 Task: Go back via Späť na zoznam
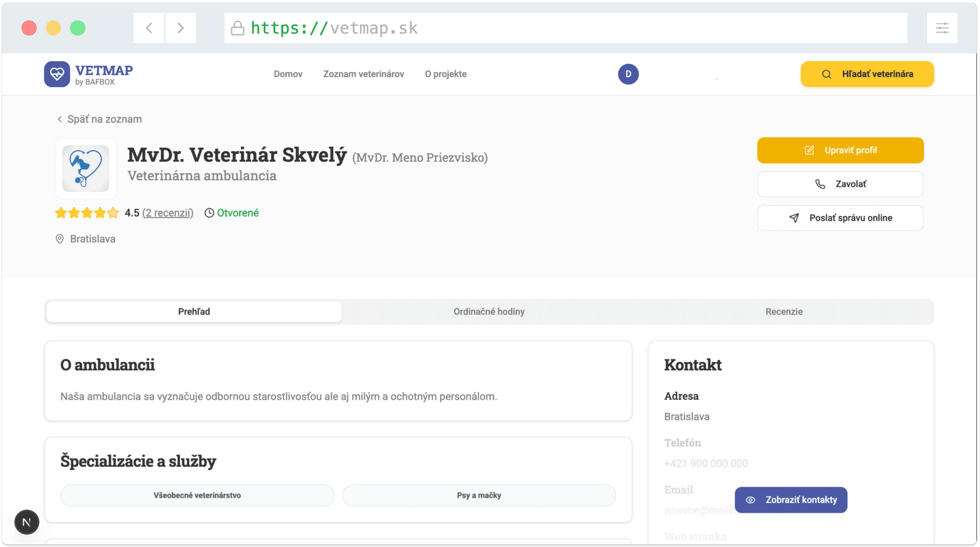click(98, 119)
